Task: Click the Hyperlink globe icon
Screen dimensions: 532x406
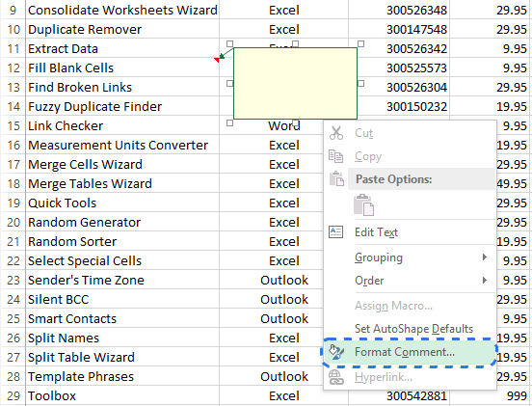Action: [336, 377]
